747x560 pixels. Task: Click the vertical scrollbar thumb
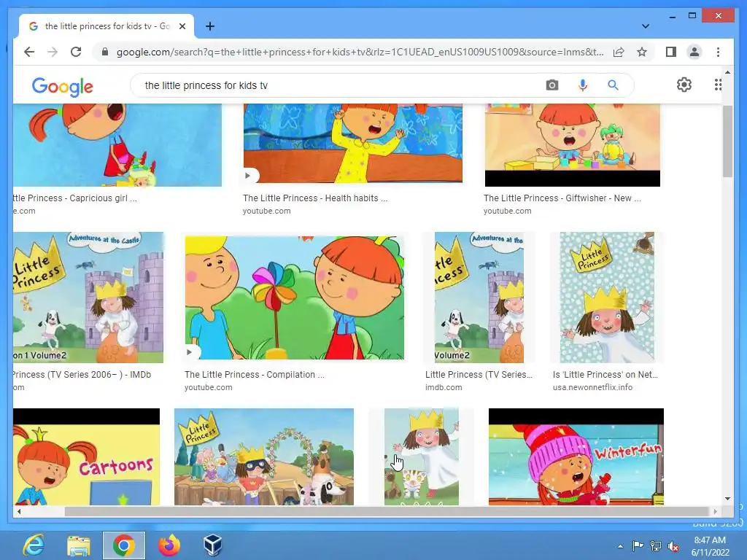[x=727, y=141]
